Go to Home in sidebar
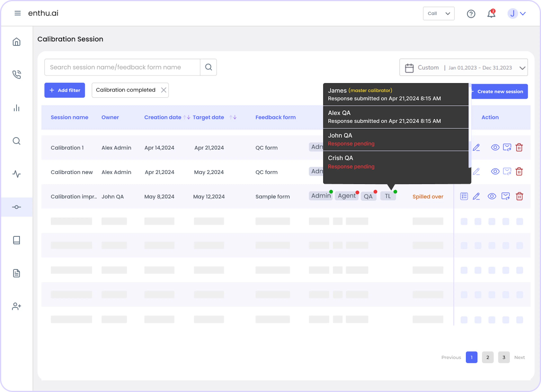541x392 pixels. (16, 42)
